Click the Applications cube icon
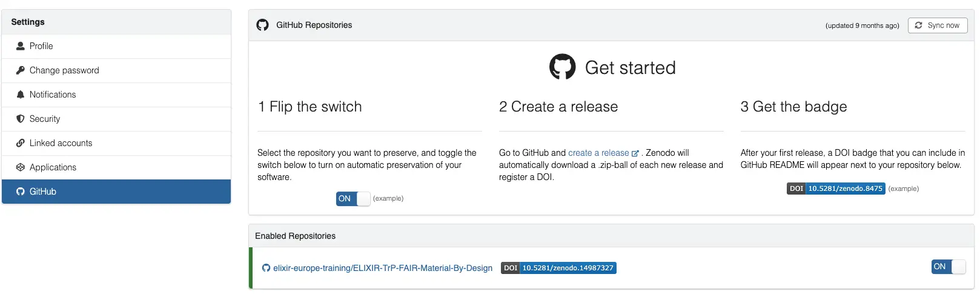Viewport: 980px width, 294px height. tap(21, 167)
